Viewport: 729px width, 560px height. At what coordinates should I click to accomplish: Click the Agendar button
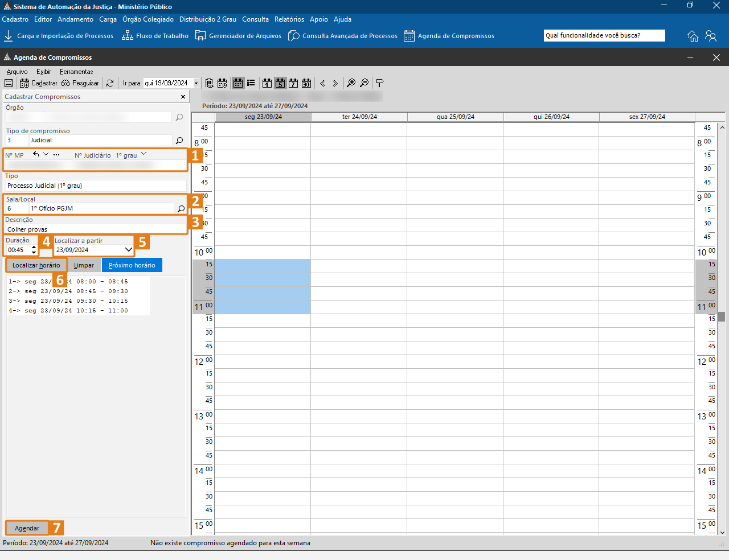click(x=27, y=528)
